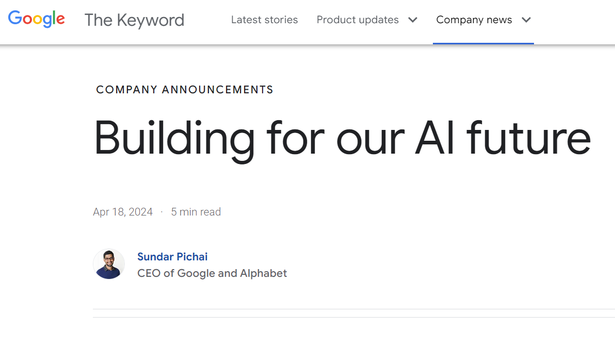Go to Latest stories

(x=264, y=20)
